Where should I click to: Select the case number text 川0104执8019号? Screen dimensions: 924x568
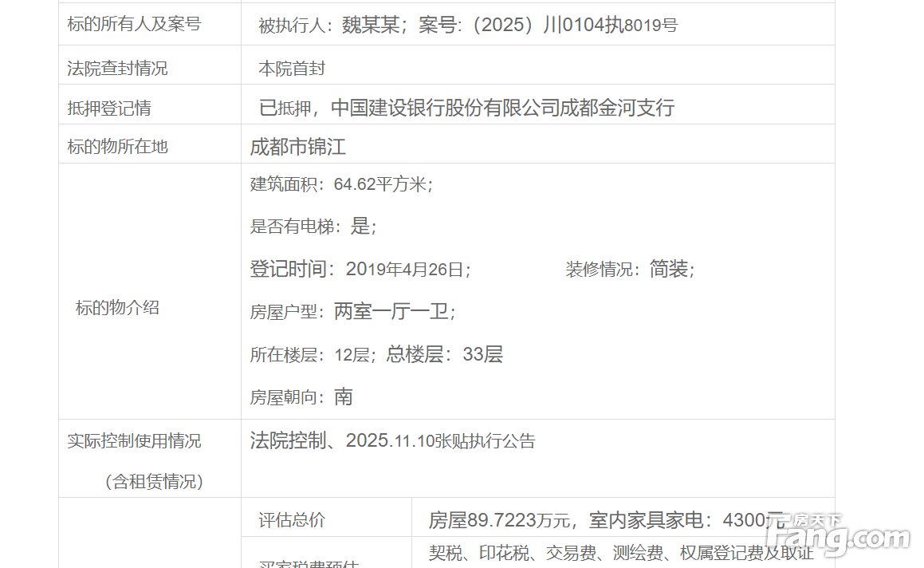tap(610, 26)
